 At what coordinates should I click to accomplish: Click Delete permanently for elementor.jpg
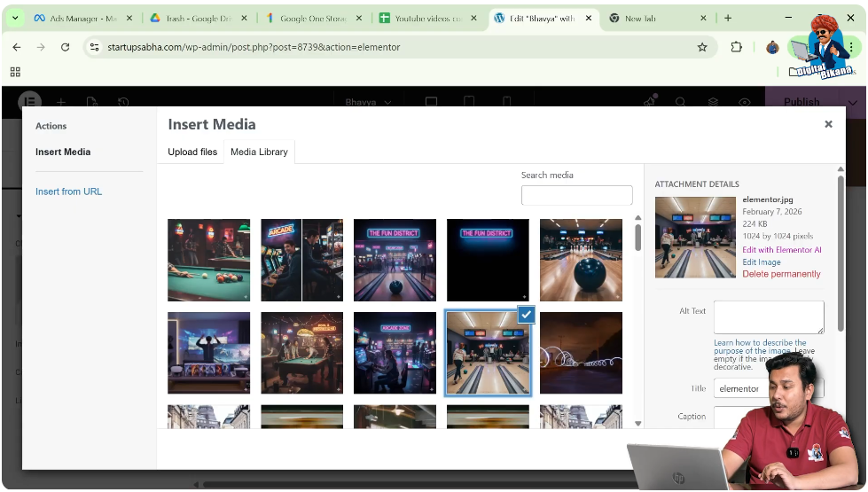tap(781, 274)
